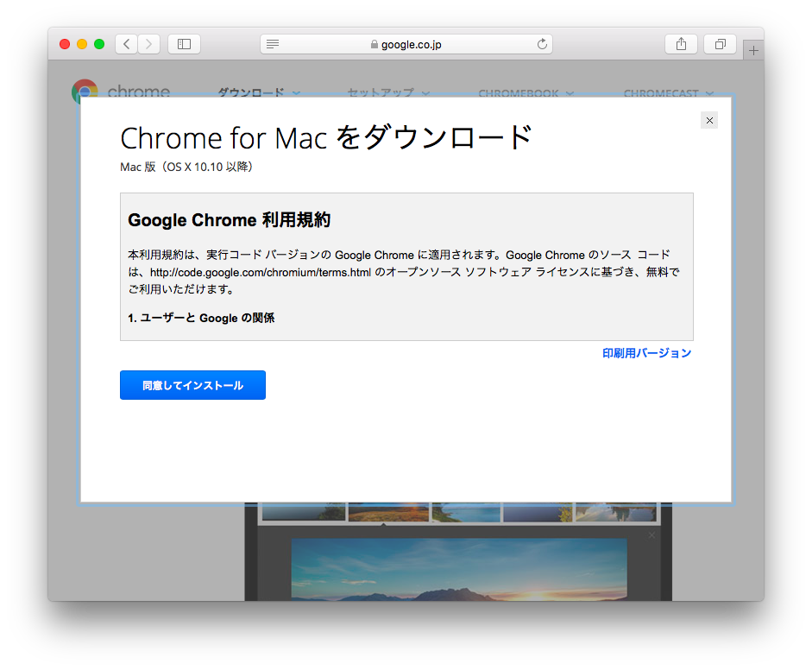Click the Safari back navigation arrow
This screenshot has height=670, width=812.
click(126, 43)
